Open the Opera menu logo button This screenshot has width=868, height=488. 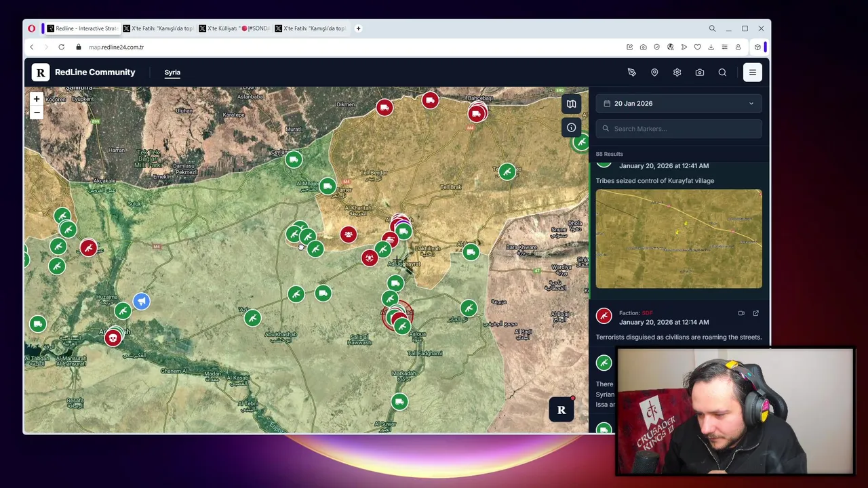point(31,28)
